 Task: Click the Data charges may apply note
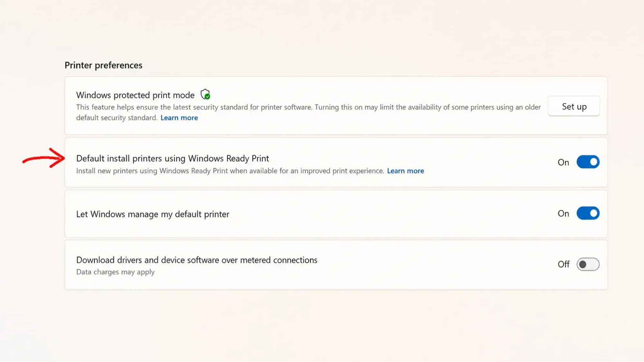click(115, 272)
